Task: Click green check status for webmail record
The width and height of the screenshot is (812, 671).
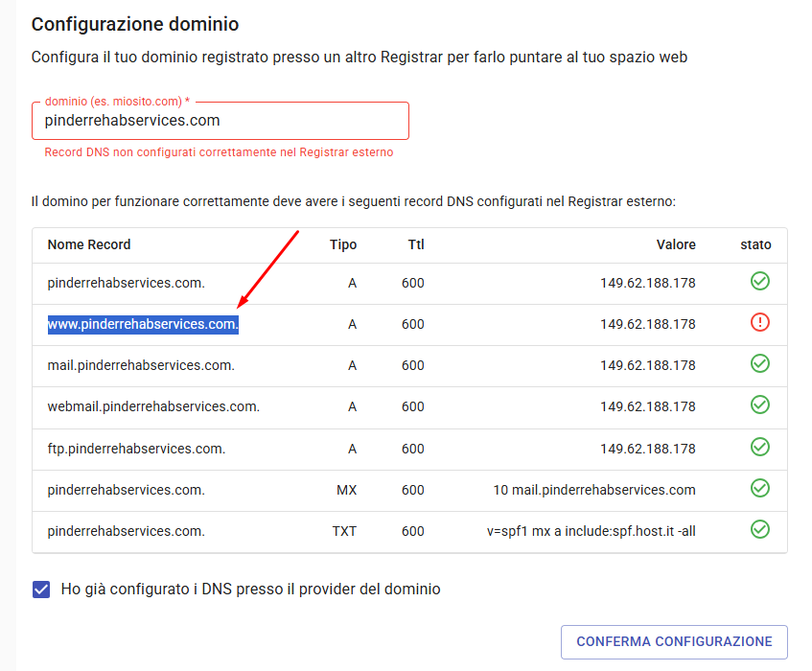Action: [x=759, y=405]
